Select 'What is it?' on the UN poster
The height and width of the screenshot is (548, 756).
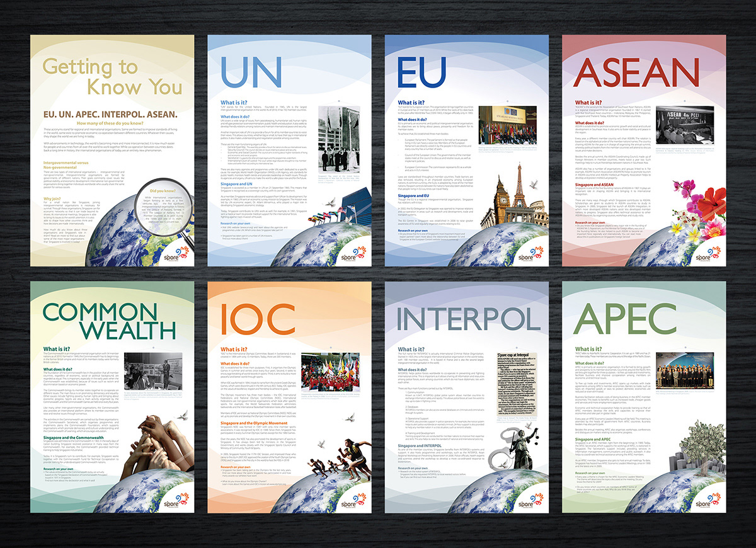234,102
